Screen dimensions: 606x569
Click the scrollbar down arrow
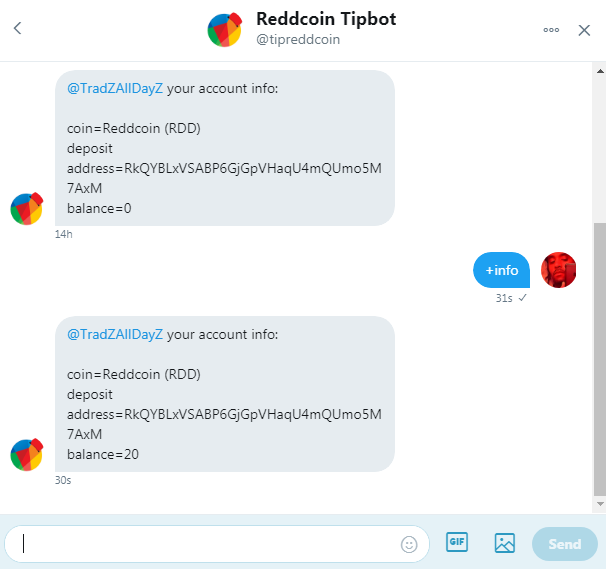(600, 504)
